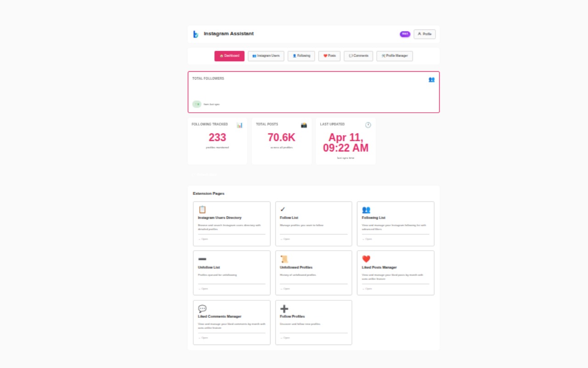Click the Apr 11, 09:22 AM timestamp

click(x=345, y=143)
